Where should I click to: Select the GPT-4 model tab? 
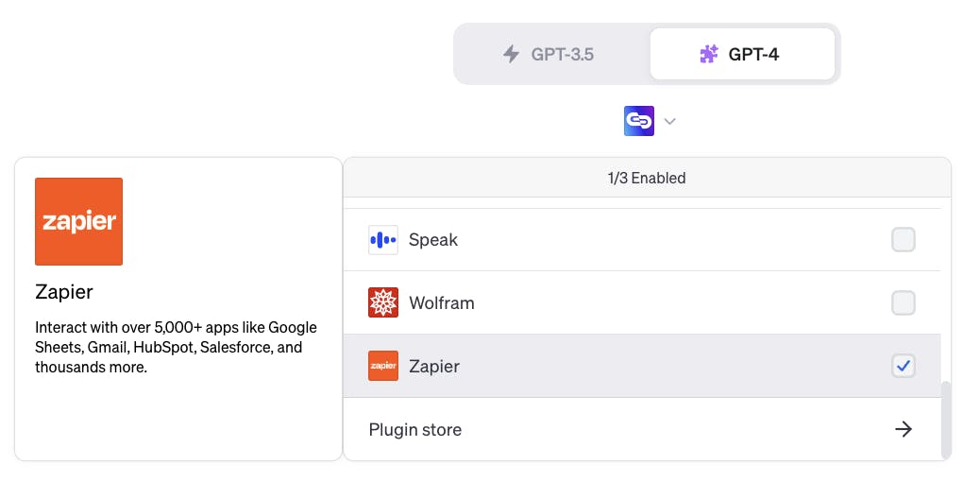point(742,54)
